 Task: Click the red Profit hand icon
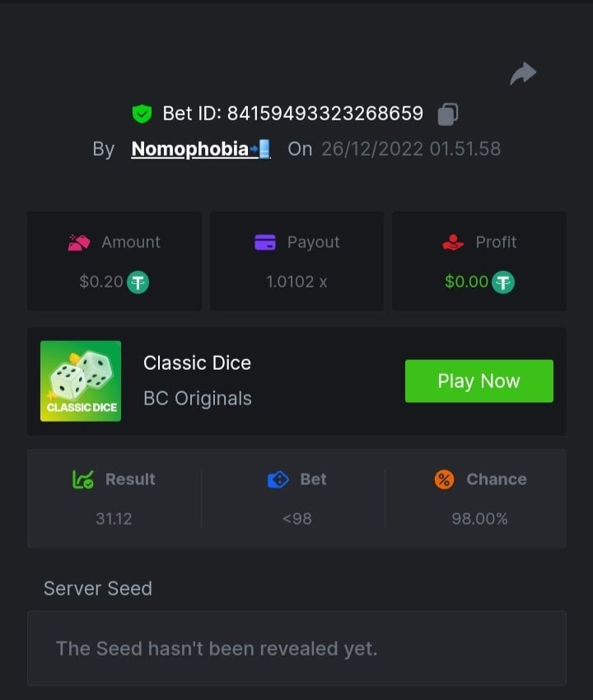(x=453, y=242)
